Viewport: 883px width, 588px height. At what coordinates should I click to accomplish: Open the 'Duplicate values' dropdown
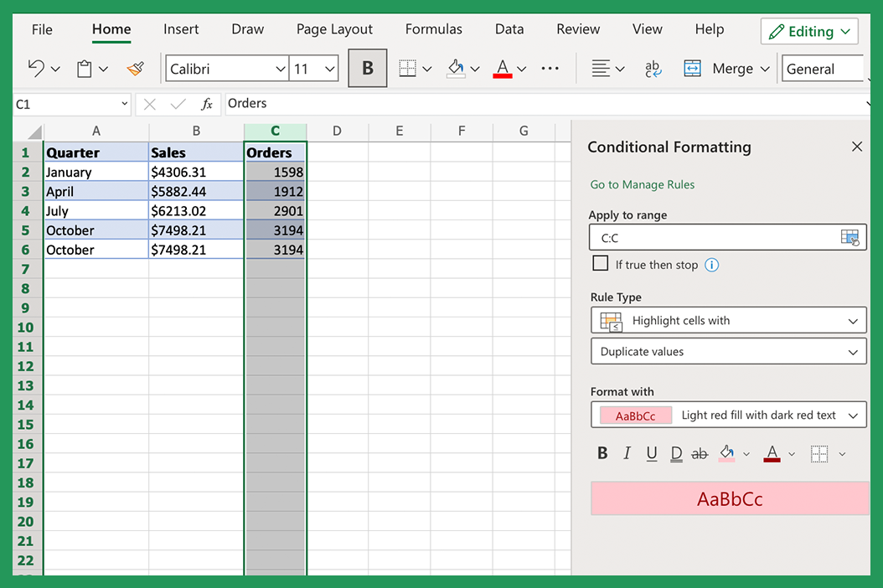727,351
